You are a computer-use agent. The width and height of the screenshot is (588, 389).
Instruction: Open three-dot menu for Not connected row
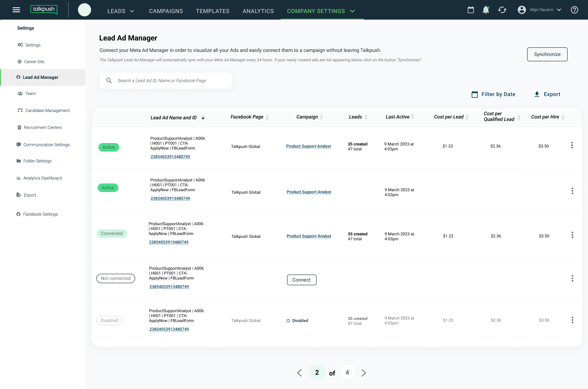(572, 278)
